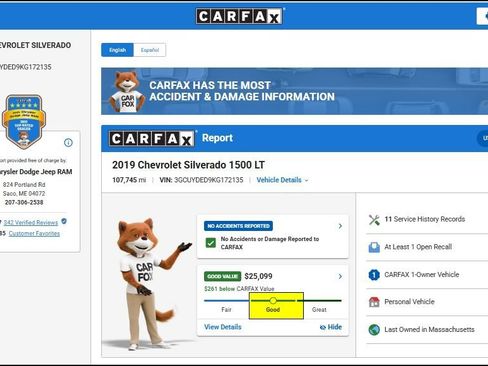Expand the Vehicle Details dropdown
The image size is (488, 366).
coord(282,180)
